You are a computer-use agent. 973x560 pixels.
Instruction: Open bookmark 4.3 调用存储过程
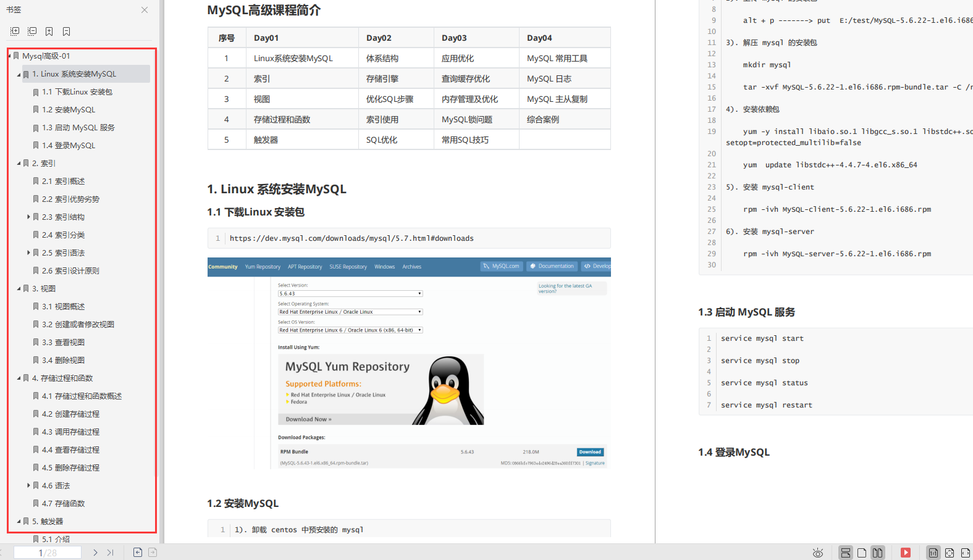point(70,432)
